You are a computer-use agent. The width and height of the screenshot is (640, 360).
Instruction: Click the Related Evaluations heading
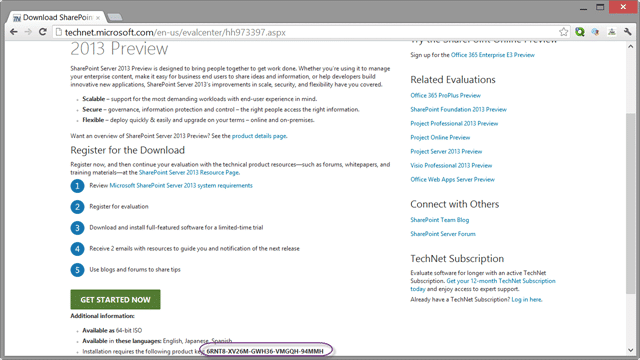453,80
